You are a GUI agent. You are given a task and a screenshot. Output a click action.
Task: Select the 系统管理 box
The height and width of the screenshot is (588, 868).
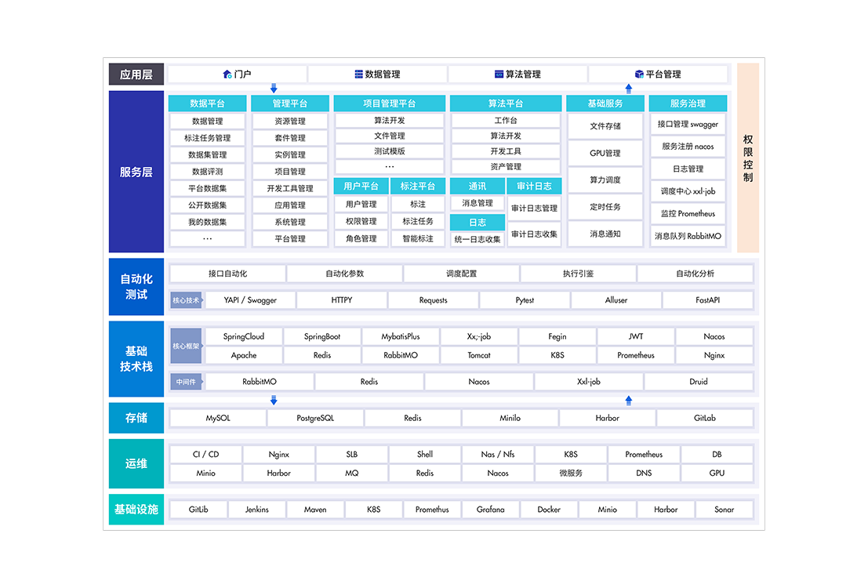coord(290,222)
